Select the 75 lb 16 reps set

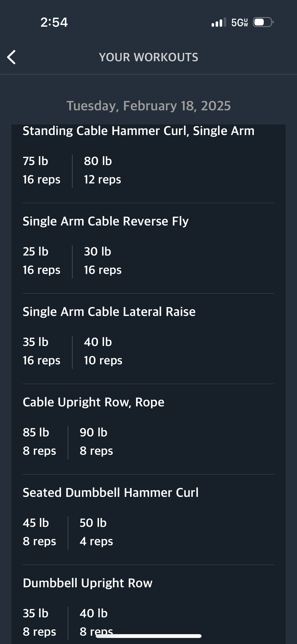[x=42, y=170]
